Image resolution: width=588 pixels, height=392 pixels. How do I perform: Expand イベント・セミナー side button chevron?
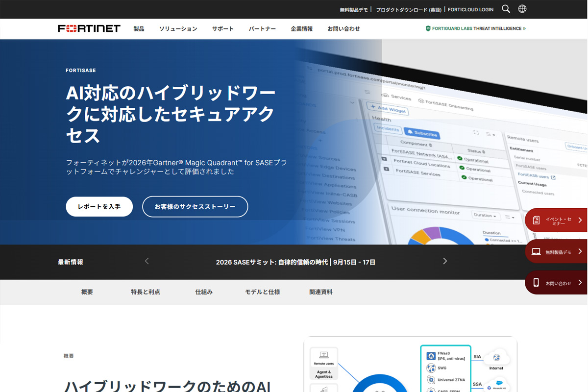click(580, 220)
